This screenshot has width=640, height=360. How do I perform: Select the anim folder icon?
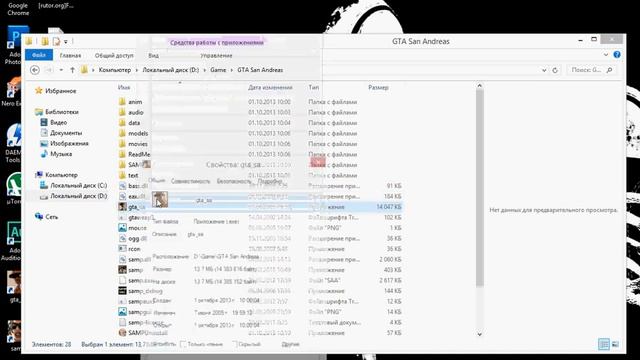(122, 102)
